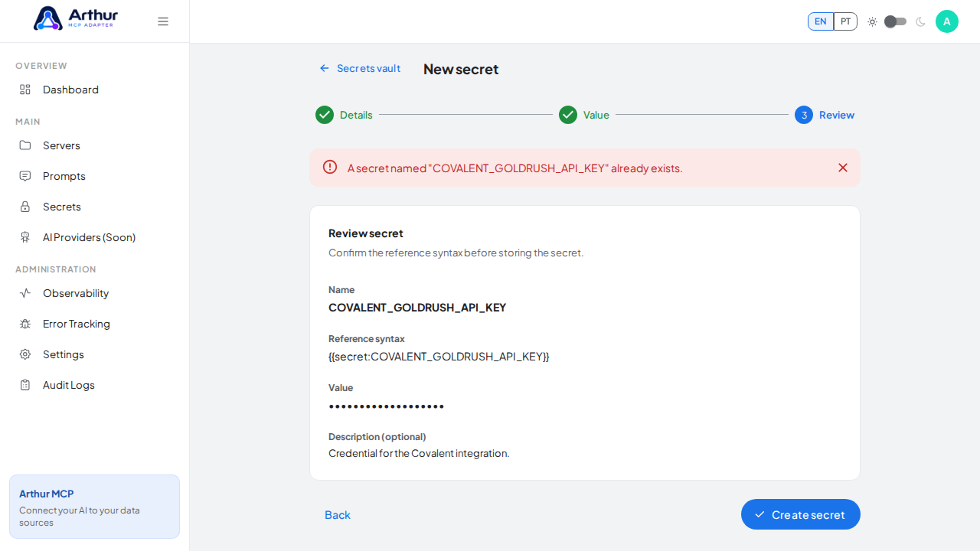Open the user avatar menu
Image resolution: width=980 pixels, height=551 pixels.
click(x=947, y=21)
